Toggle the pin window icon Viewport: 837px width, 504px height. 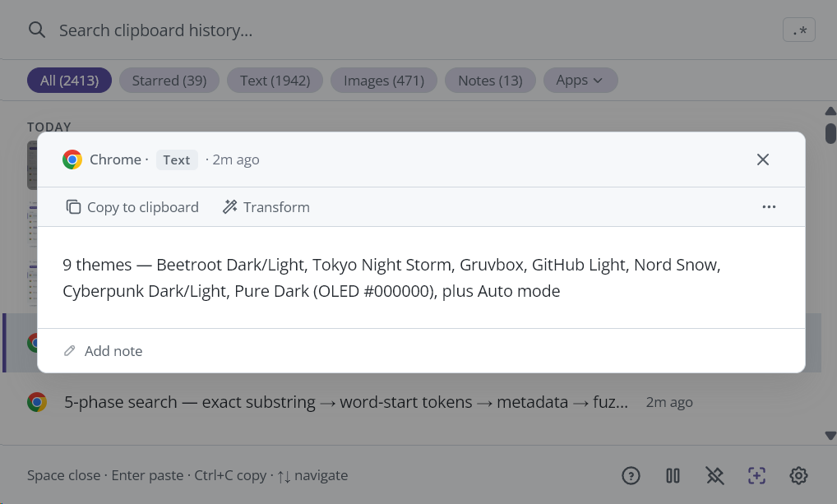click(x=714, y=475)
